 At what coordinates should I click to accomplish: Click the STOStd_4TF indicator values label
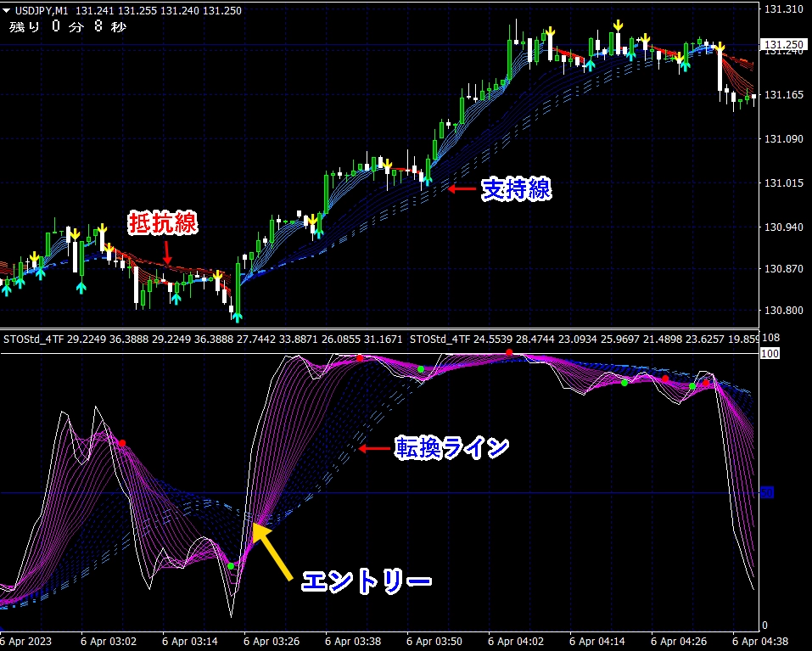pyautogui.click(x=203, y=340)
